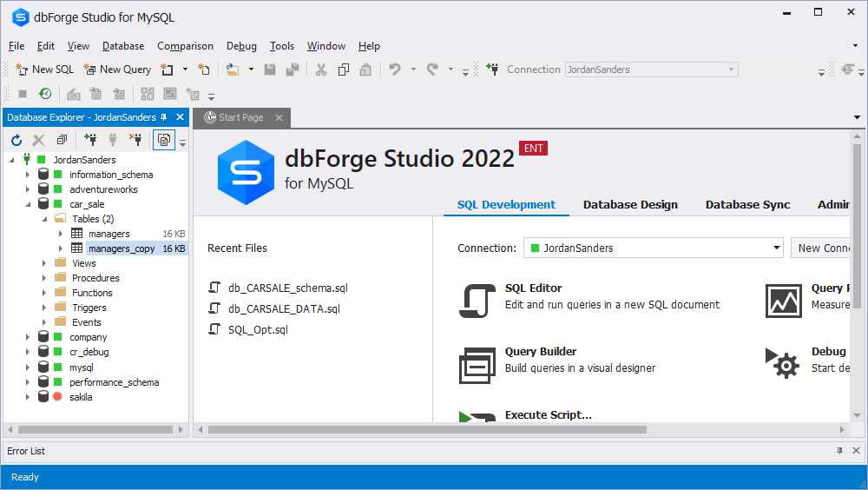Expand the adventureworks database node
Viewport: 868px width, 490px height.
(x=27, y=189)
